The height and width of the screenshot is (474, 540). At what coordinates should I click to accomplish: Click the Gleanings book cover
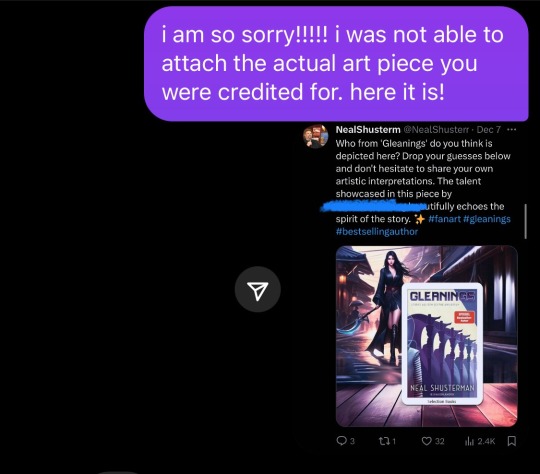443,344
